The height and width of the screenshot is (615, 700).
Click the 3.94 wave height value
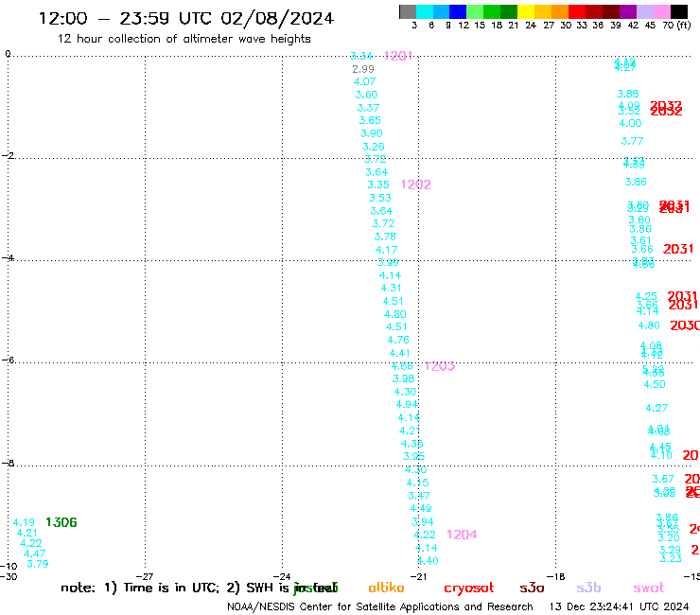pyautogui.click(x=422, y=521)
